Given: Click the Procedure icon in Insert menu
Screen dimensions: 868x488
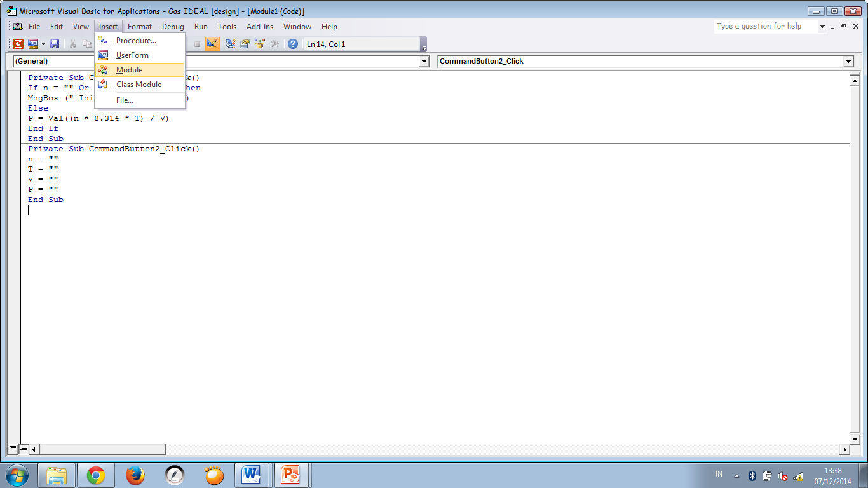Looking at the screenshot, I should tap(103, 41).
